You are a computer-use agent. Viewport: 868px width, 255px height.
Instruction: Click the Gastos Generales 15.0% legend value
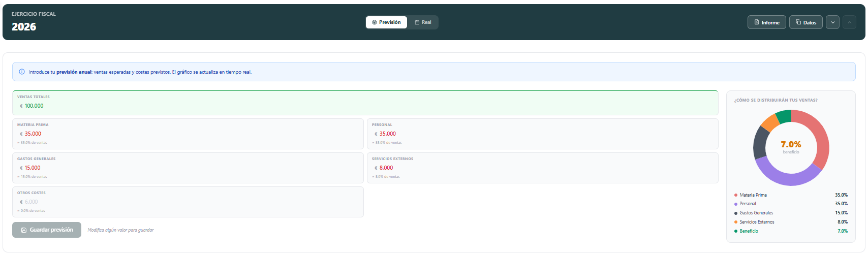(841, 213)
